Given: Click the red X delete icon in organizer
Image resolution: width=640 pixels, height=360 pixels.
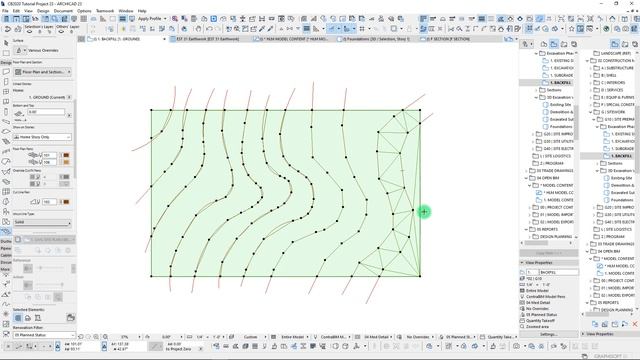Looking at the screenshot, I should tap(635, 324).
